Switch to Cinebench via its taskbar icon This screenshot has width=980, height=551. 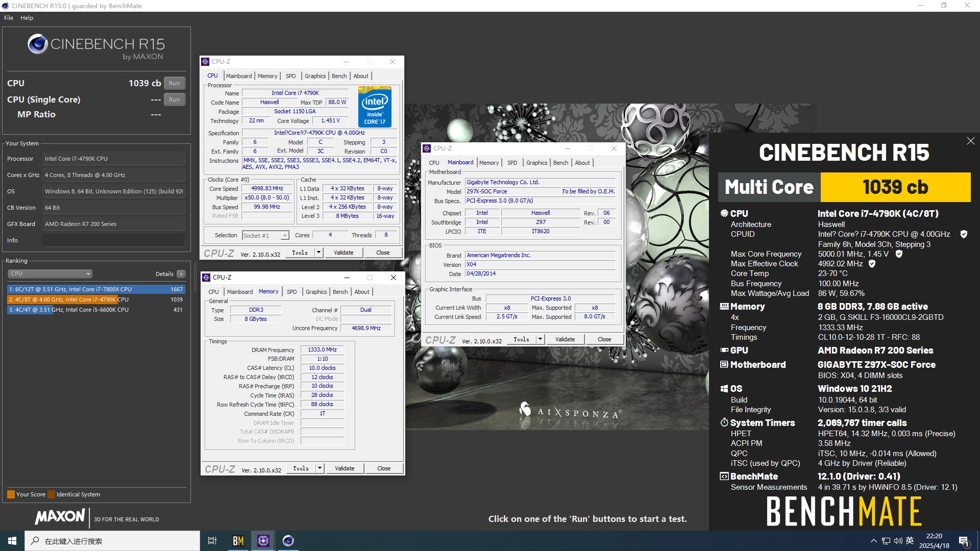[288, 541]
